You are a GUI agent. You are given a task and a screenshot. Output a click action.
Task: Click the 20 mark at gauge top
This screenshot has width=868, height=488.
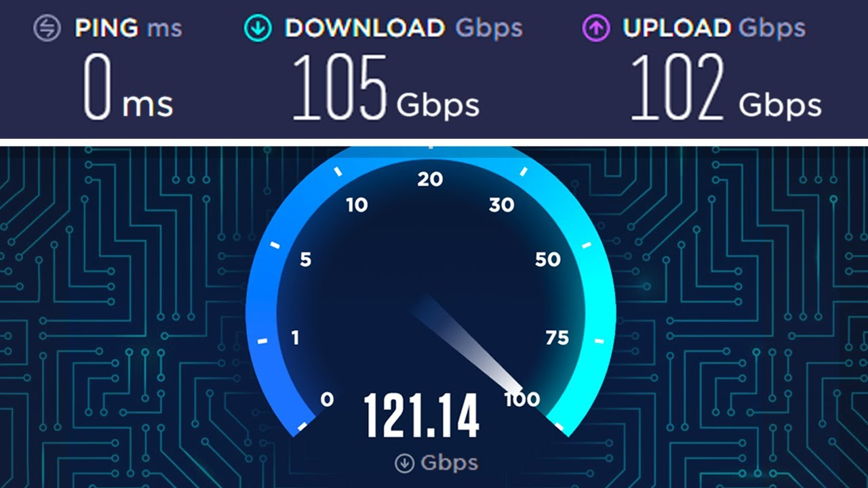tap(430, 179)
